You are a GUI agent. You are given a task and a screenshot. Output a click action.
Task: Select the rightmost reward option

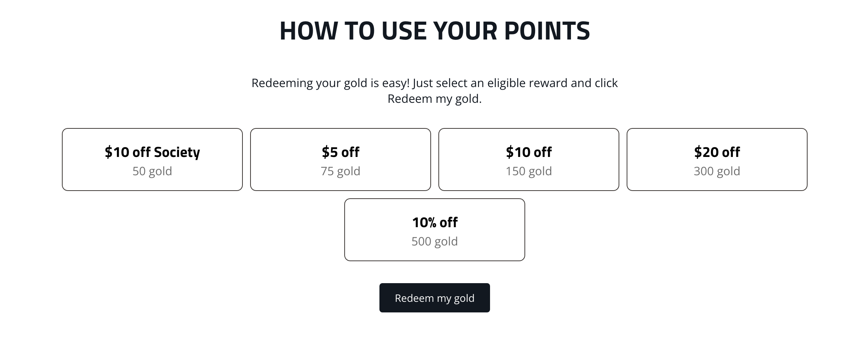click(x=717, y=159)
